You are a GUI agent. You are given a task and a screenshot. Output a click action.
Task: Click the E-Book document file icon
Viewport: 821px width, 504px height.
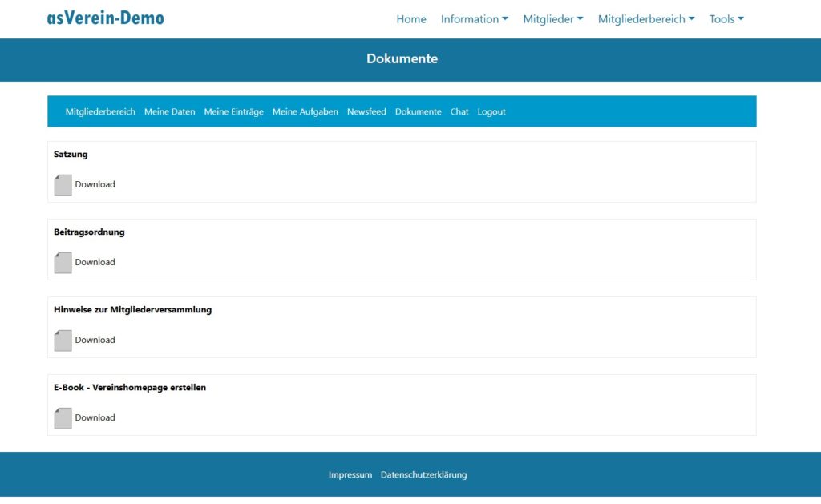point(63,418)
